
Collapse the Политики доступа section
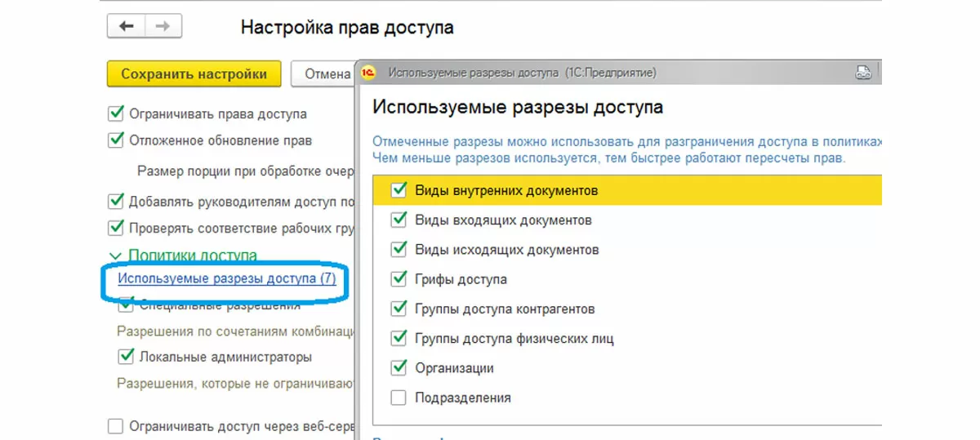point(114,256)
